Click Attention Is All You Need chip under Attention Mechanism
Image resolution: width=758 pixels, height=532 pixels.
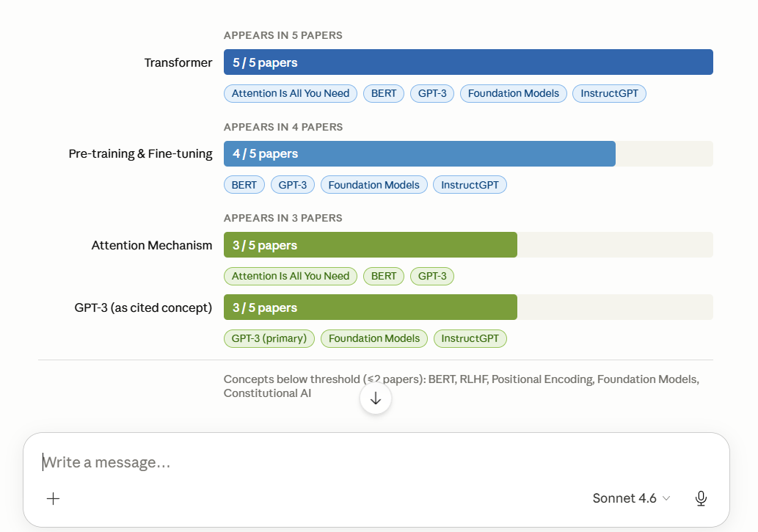pos(290,276)
